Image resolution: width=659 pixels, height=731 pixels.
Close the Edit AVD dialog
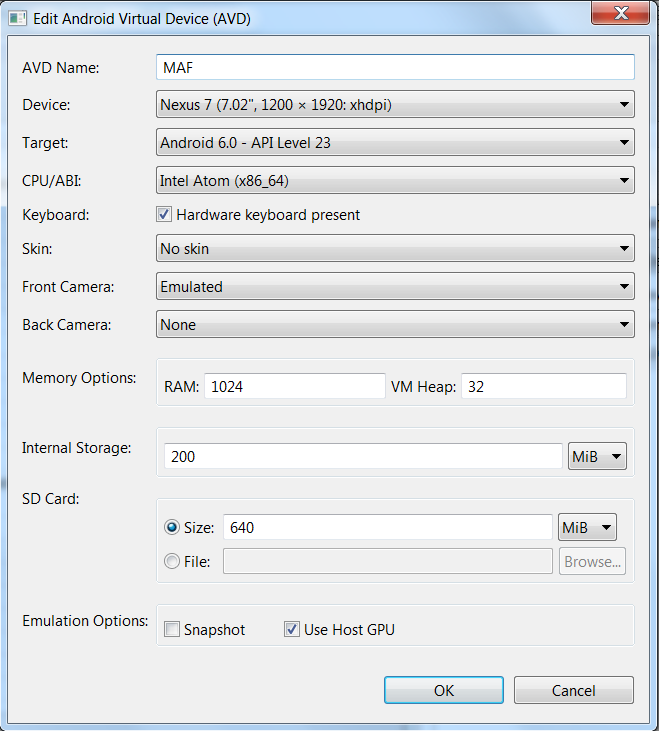tap(620, 13)
